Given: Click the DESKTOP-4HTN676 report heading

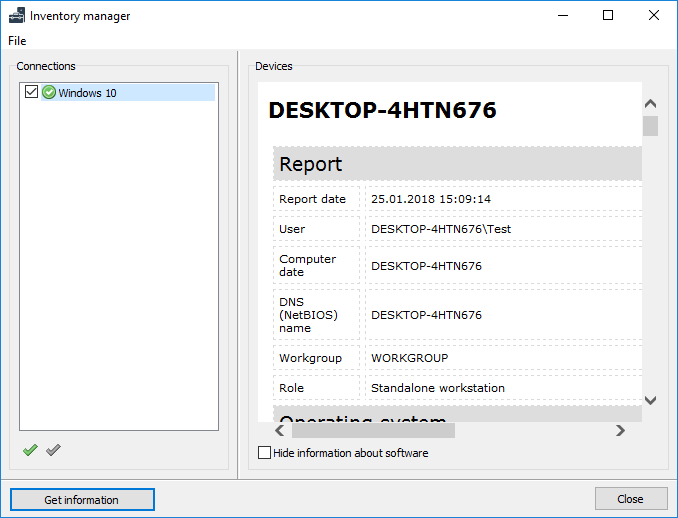Looking at the screenshot, I should (382, 110).
